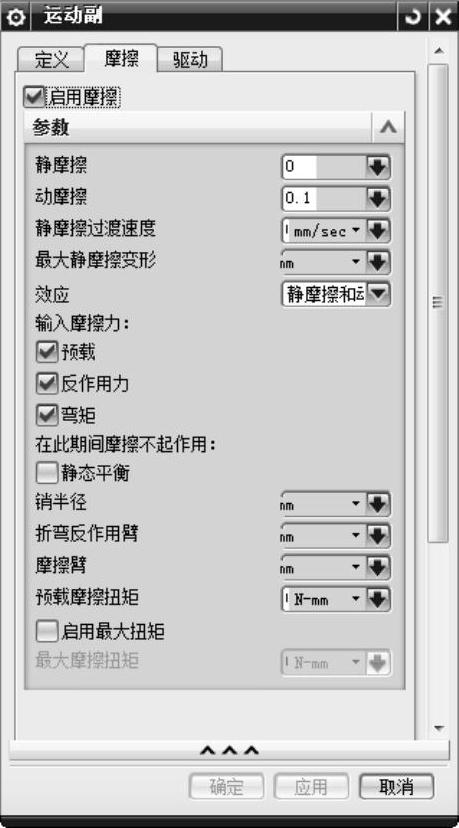This screenshot has height=828, width=459.
Task: Enable the 静态平衡 checkbox
Action: tap(46, 473)
